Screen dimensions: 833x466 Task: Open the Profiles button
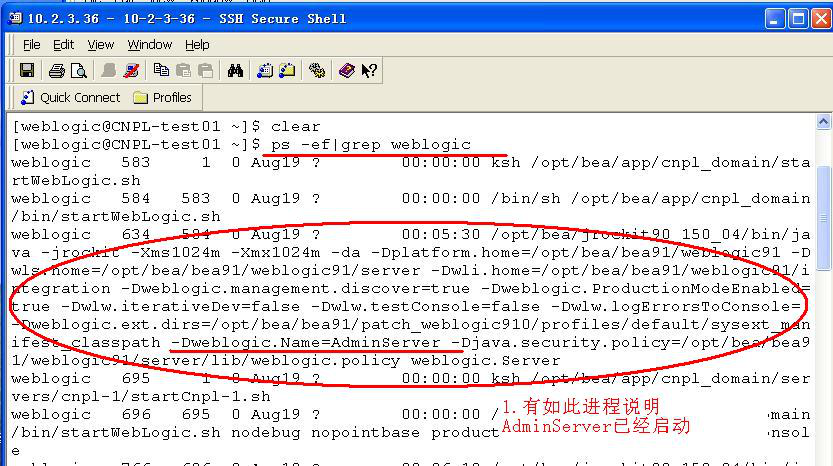[163, 97]
